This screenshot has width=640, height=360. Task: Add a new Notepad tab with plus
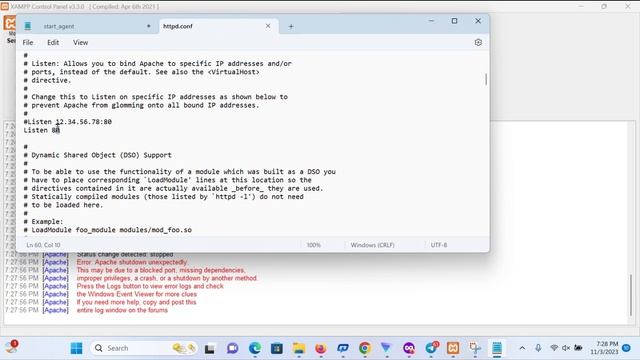coord(291,27)
